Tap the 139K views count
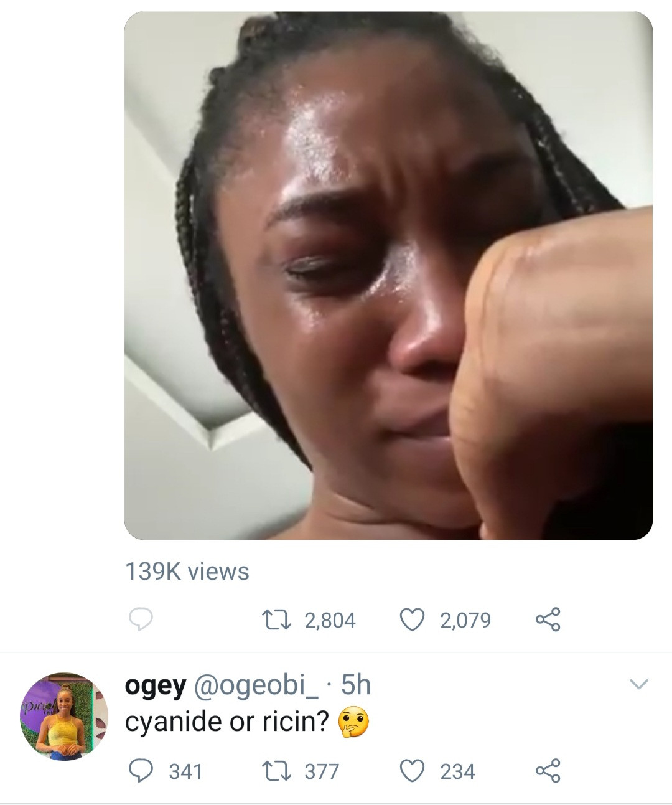Viewport: 672px width, 805px height. pyautogui.click(x=187, y=572)
